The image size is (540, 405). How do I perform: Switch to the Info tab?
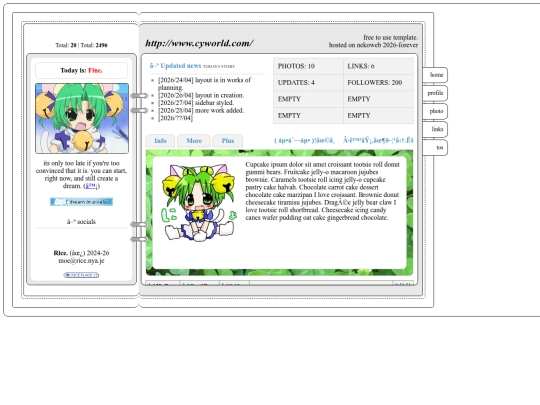click(160, 141)
